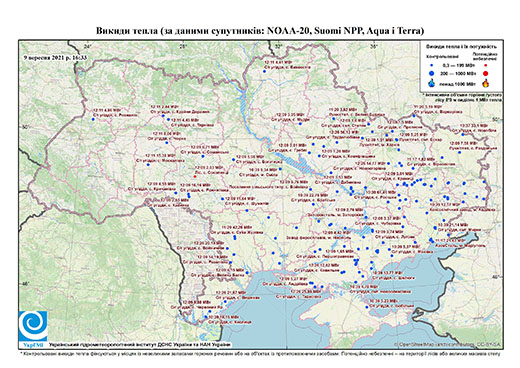
Task: Click the '200 — 1000 МВт' legend label
Action: click(457, 74)
